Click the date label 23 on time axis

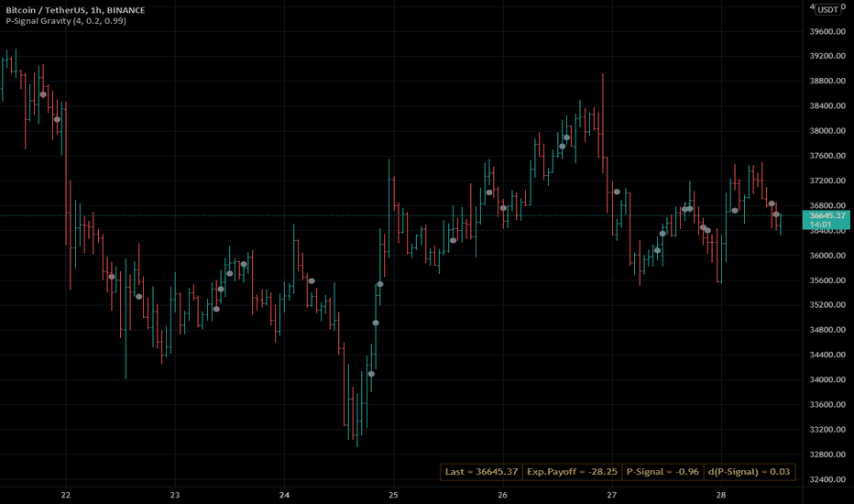175,495
